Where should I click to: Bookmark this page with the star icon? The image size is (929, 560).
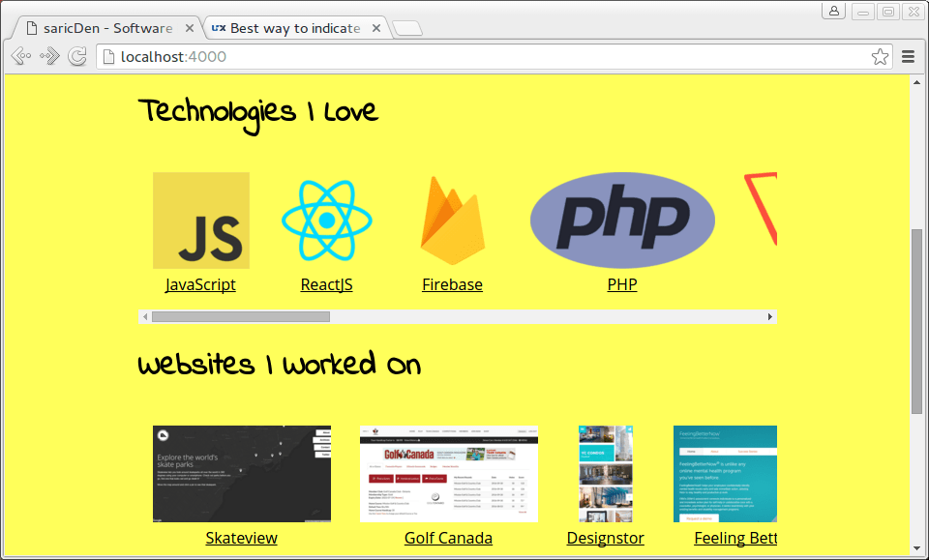click(880, 56)
